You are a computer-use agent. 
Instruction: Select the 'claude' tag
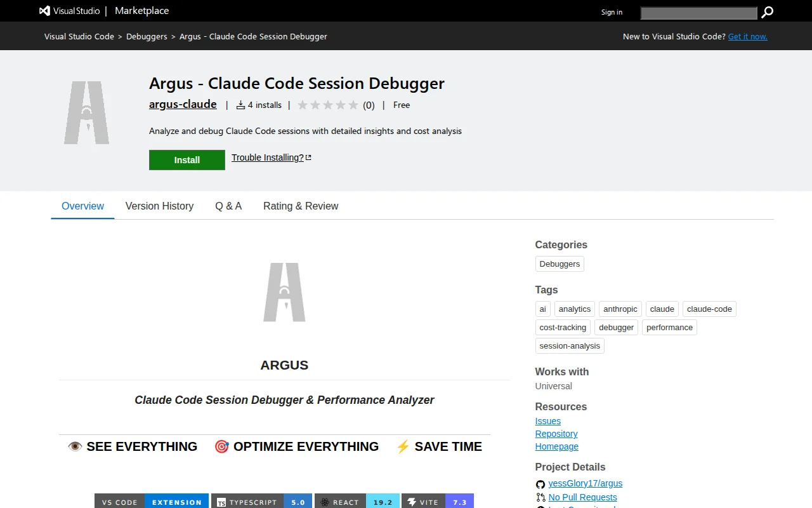(x=662, y=309)
